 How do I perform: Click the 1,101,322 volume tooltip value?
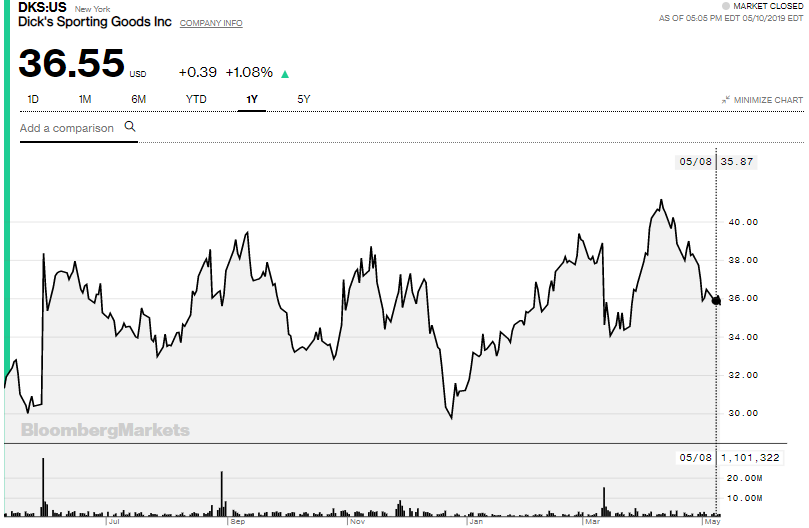point(750,458)
